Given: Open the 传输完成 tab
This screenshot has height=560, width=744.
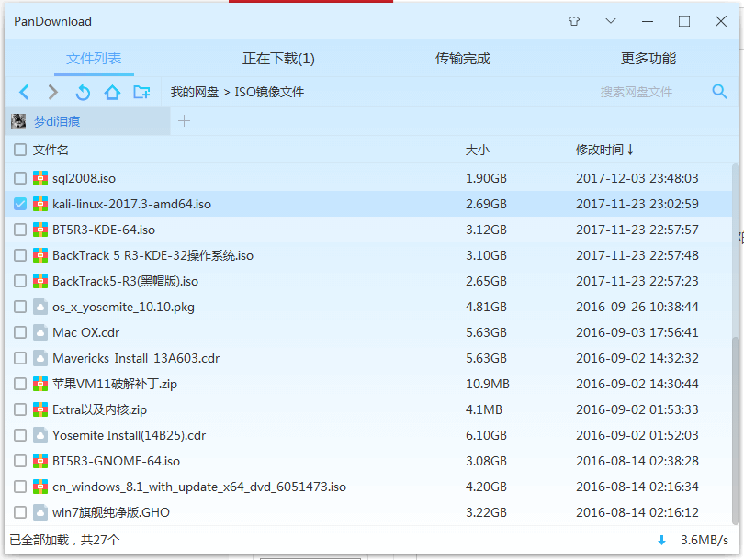Looking at the screenshot, I should coord(463,59).
